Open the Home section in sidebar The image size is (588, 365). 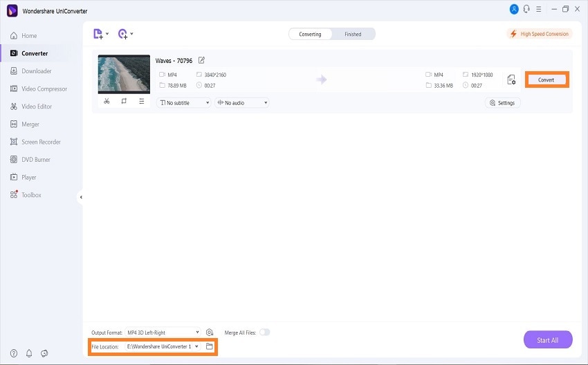point(24,35)
